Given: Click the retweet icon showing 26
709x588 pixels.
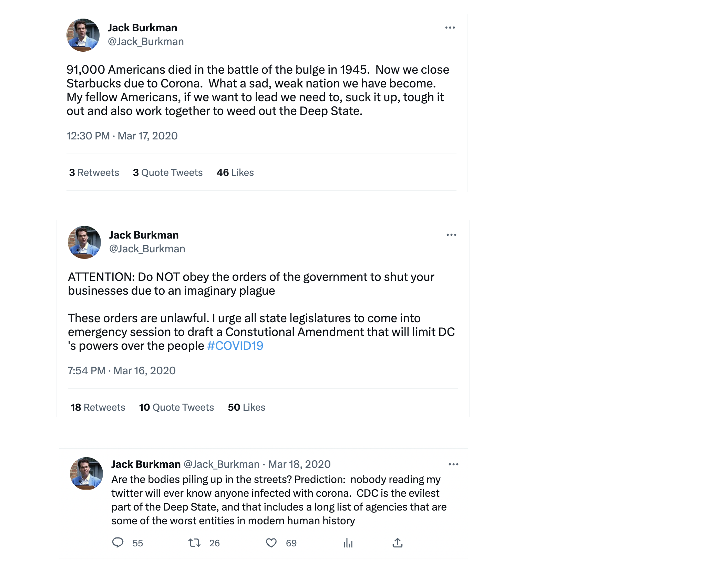Looking at the screenshot, I should [195, 543].
